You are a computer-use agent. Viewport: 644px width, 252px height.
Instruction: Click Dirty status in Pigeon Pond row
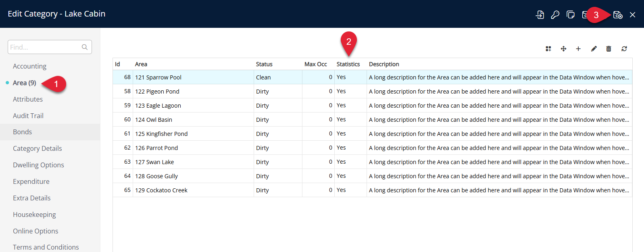(x=263, y=92)
